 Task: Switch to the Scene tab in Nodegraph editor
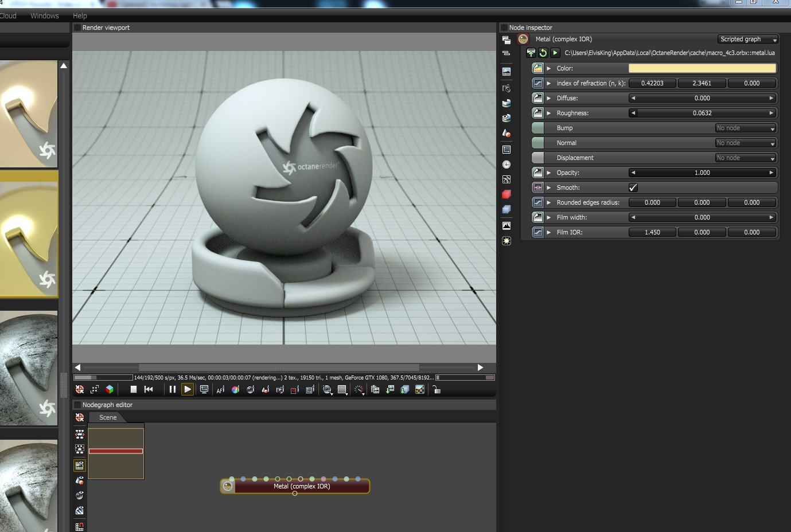coord(108,417)
